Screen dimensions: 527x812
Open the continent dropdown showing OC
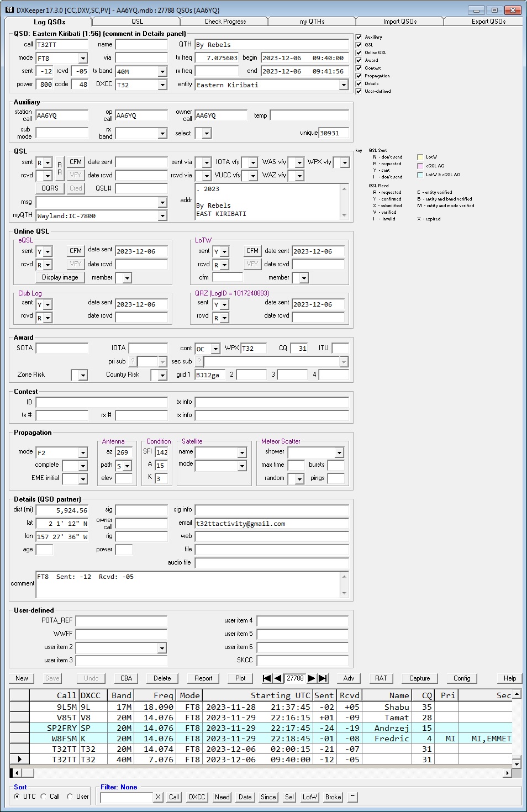pyautogui.click(x=215, y=349)
